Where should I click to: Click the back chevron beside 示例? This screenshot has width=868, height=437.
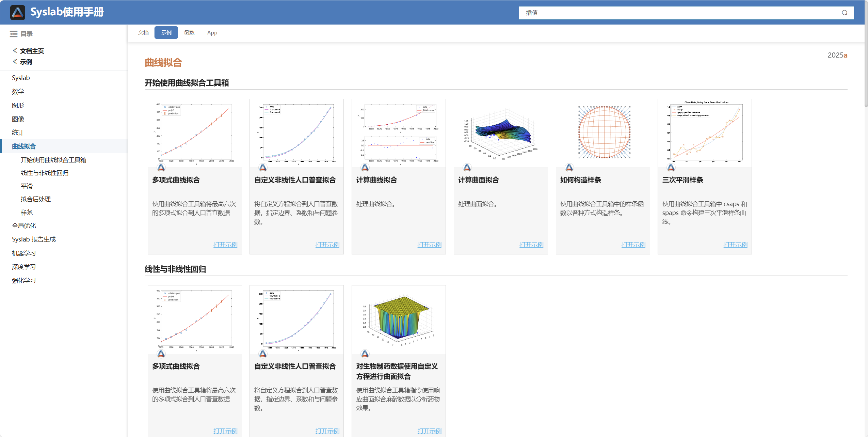[15, 62]
